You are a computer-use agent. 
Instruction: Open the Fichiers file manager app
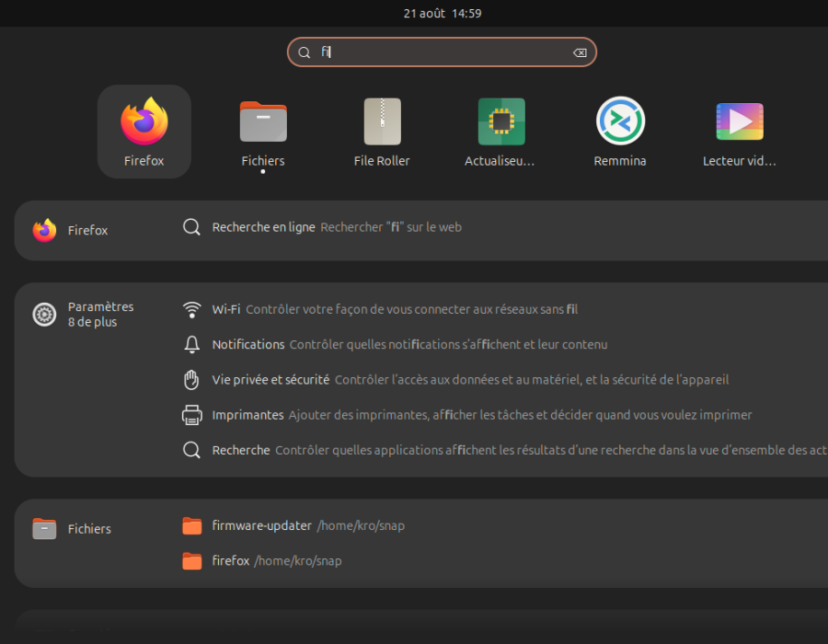tap(263, 132)
